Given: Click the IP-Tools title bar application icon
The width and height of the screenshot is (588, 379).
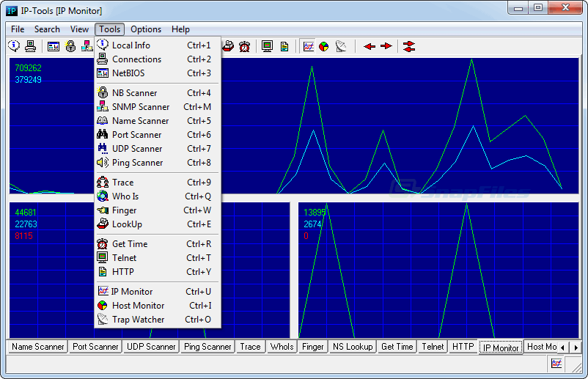Looking at the screenshot, I should [x=12, y=11].
